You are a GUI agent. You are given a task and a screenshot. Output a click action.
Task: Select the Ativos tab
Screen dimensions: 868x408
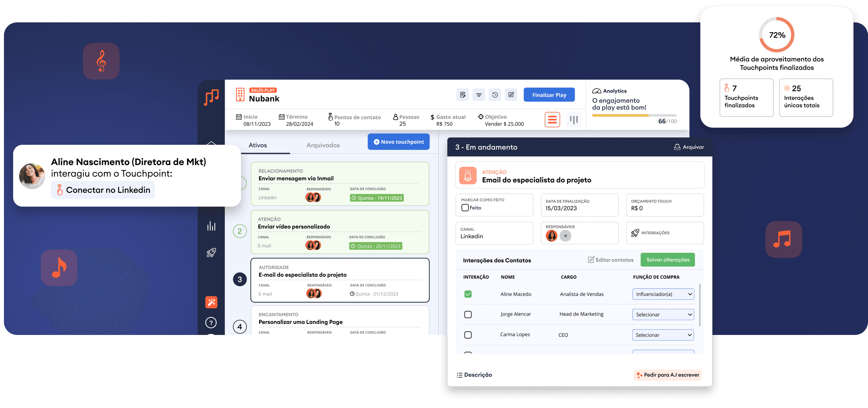(257, 145)
